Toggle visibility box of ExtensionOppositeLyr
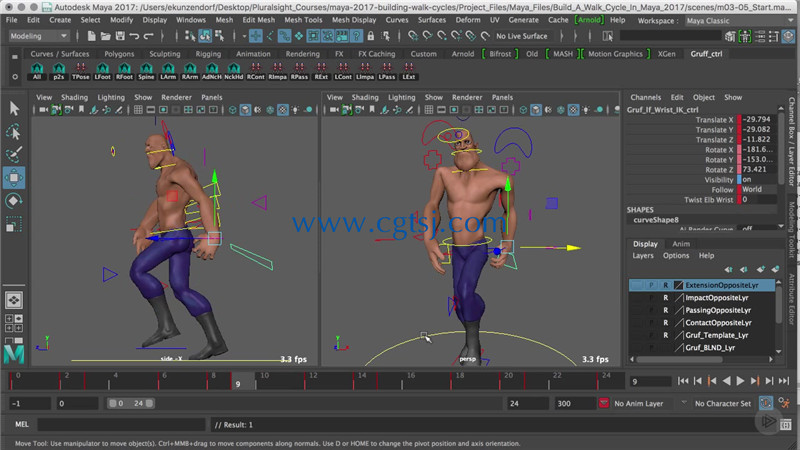Screen dimensions: 800x450 [x=637, y=285]
